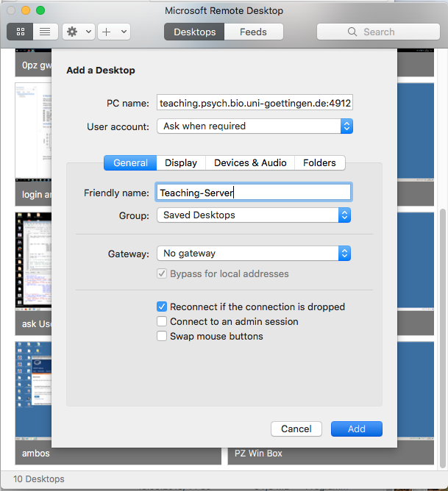The image size is (448, 491).
Task: Select the ask Us… desktop thumbnail
Action: pyautogui.click(x=33, y=260)
